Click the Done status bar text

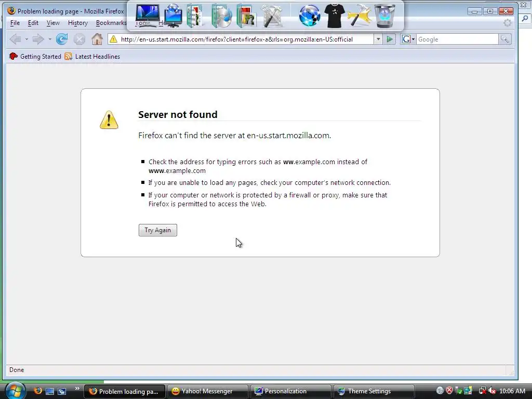(17, 370)
